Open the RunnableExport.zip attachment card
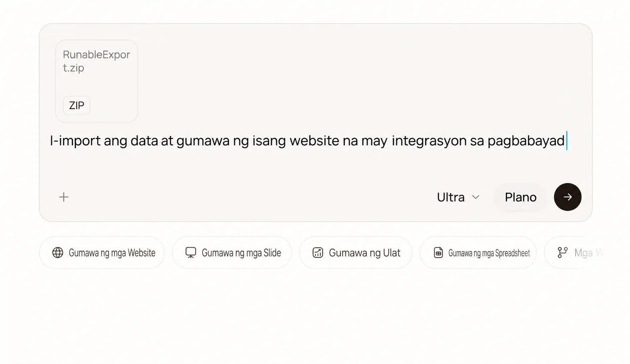This screenshot has width=630, height=364. tap(97, 81)
